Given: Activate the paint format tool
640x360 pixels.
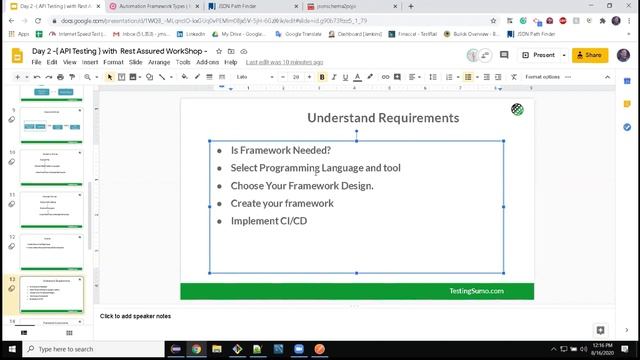Looking at the screenshot, I should [72, 77].
